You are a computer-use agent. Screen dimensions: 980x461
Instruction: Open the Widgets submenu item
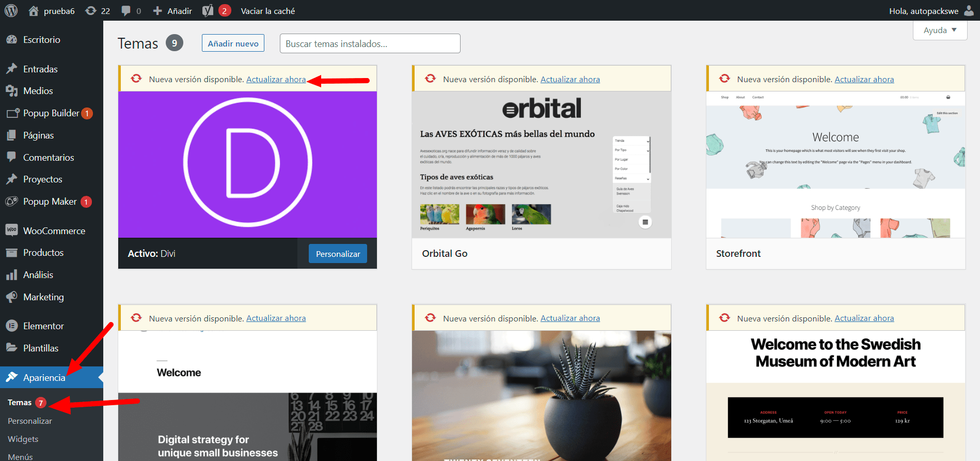pos(23,439)
